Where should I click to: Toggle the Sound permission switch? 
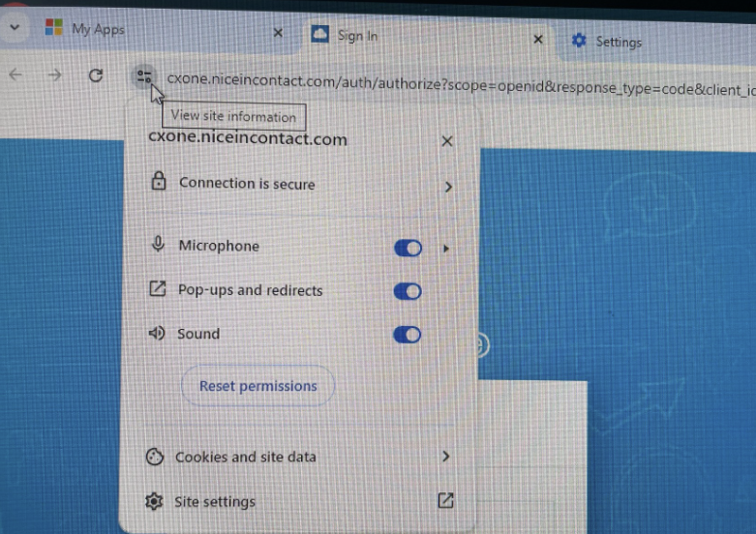[x=407, y=335]
